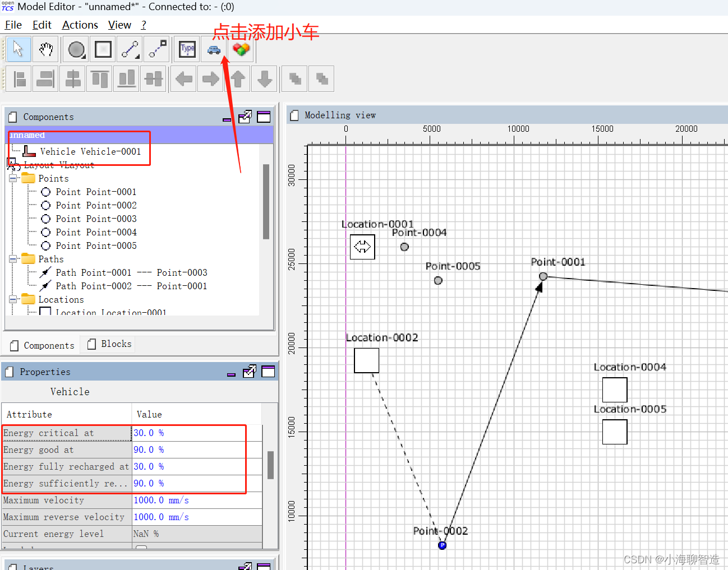Screen dimensions: 728x570
Task: Click align top toolbar icon
Action: coord(99,78)
